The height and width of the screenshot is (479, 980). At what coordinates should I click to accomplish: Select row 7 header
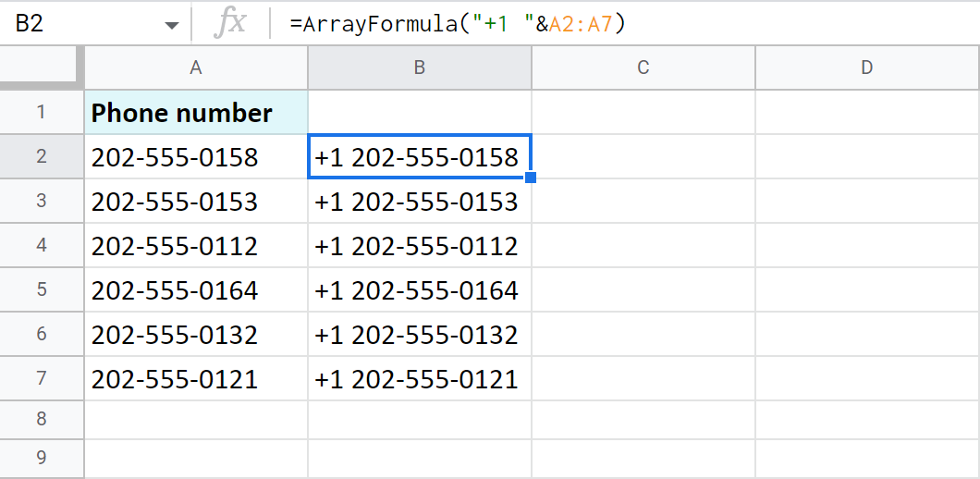(x=42, y=378)
